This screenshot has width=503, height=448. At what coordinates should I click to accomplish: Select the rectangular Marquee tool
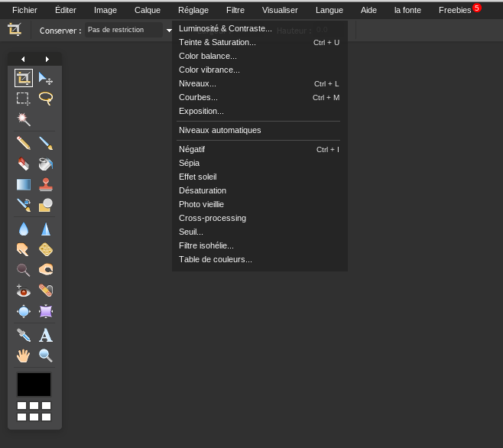(x=24, y=99)
